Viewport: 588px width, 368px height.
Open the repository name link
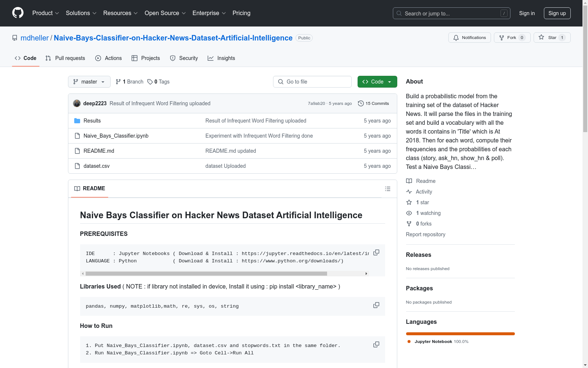[x=173, y=38]
